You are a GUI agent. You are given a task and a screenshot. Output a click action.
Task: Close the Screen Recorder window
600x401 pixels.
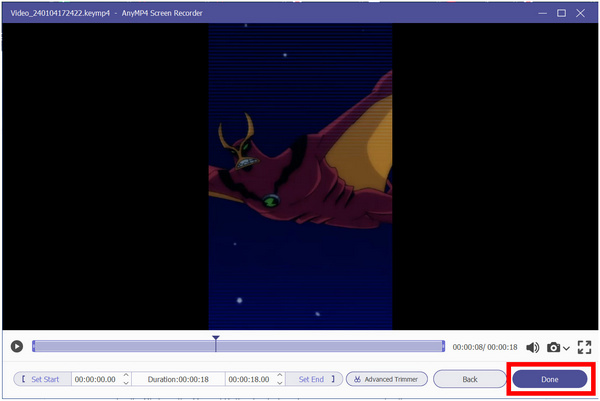pyautogui.click(x=580, y=13)
